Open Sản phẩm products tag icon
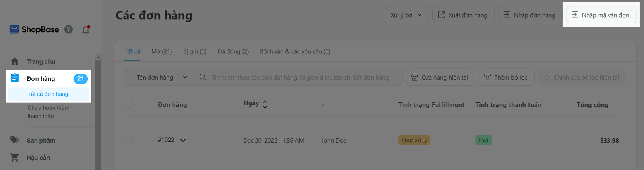 (x=15, y=140)
